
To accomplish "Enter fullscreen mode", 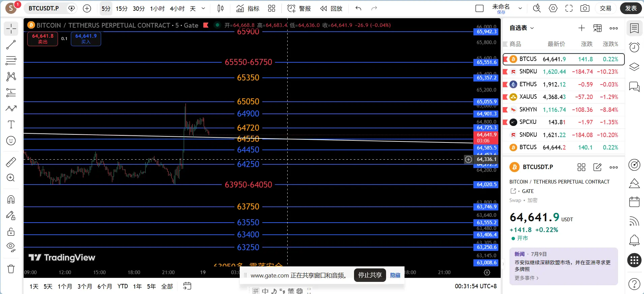I will (569, 8).
